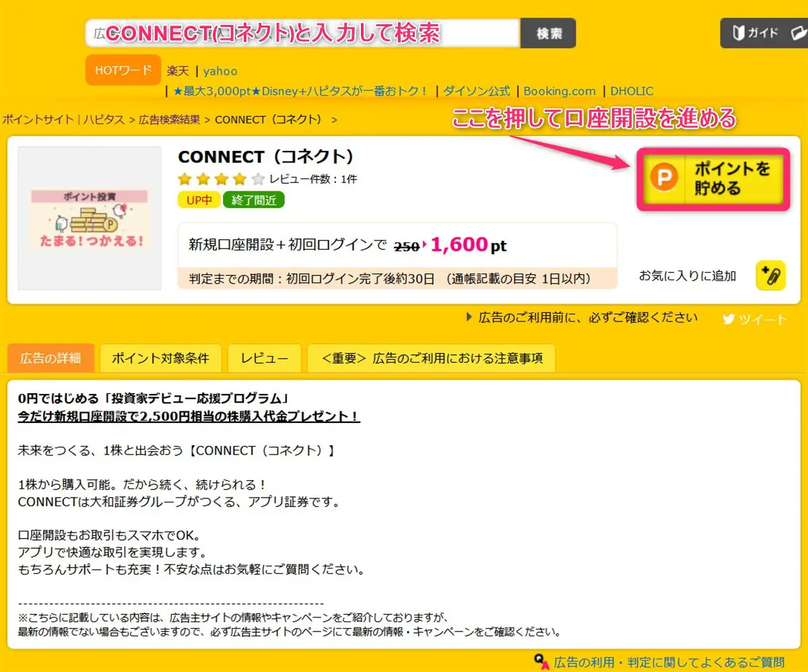Open the Disney+ 最大3,000pt promo link
Image resolution: width=808 pixels, height=672 pixels.
coord(300,91)
